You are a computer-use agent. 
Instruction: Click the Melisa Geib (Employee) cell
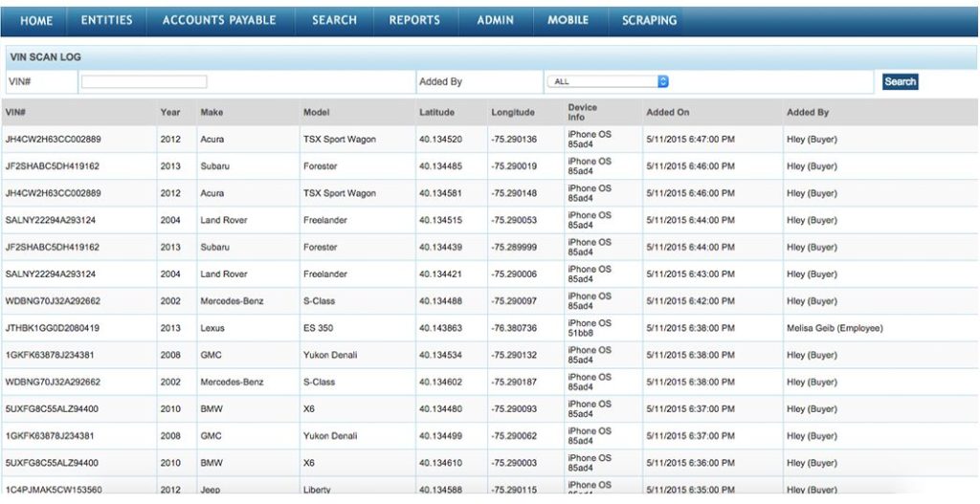click(x=835, y=328)
